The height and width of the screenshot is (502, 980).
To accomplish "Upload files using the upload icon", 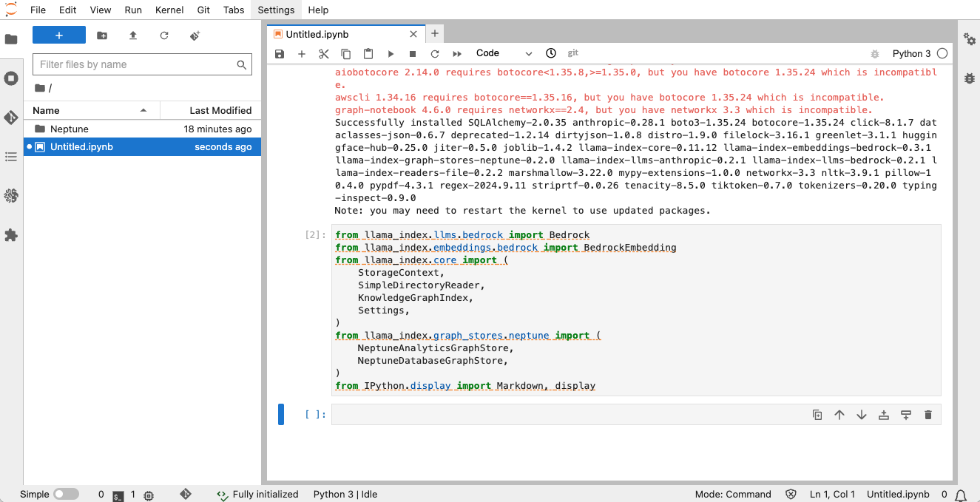I will pos(132,35).
